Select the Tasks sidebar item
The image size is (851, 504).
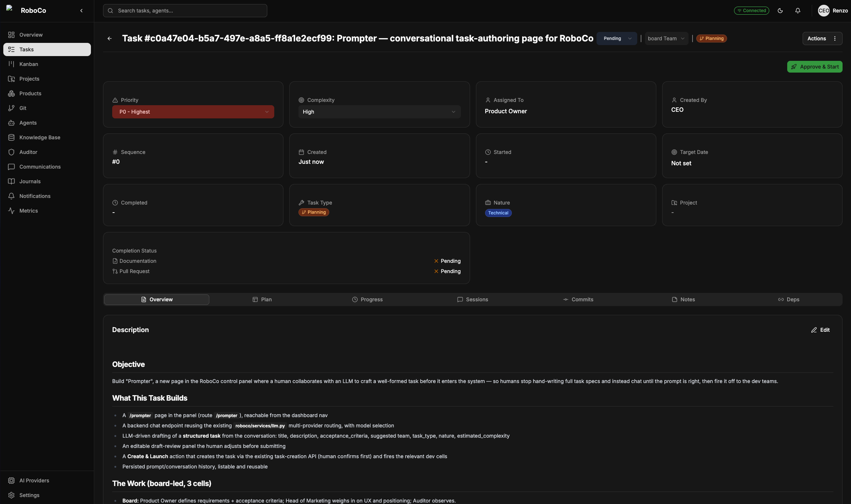tap(47, 49)
